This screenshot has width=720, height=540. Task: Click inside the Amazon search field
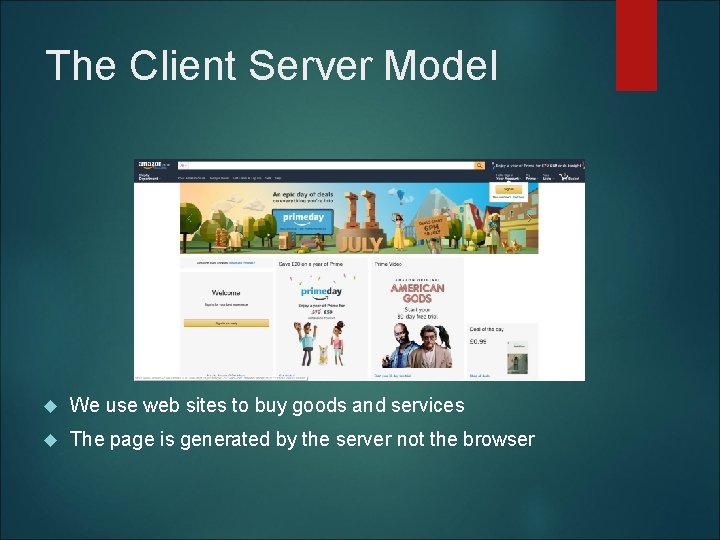point(331,165)
